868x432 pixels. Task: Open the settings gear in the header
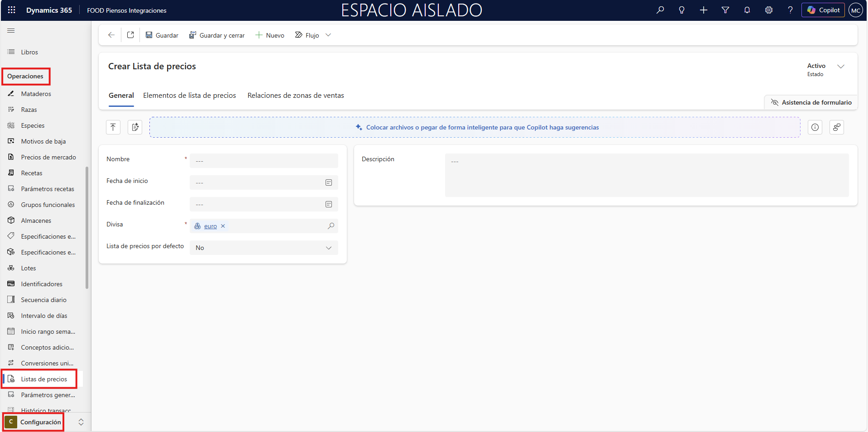pyautogui.click(x=769, y=10)
